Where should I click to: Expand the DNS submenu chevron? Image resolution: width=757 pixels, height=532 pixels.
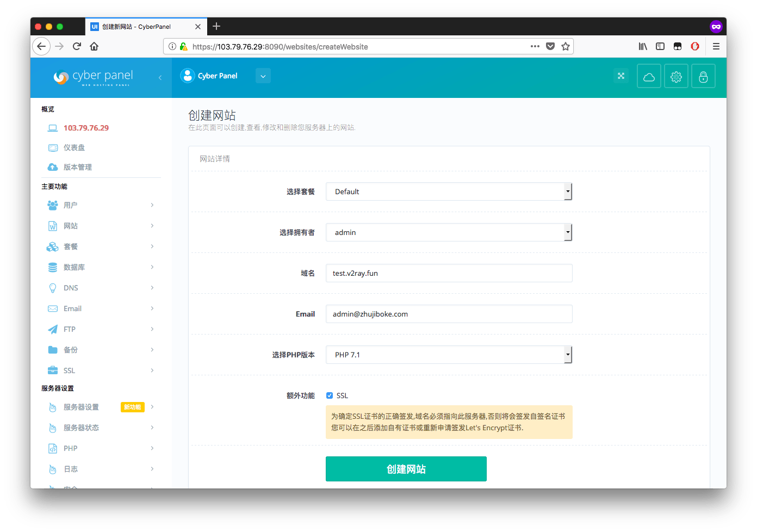point(152,288)
